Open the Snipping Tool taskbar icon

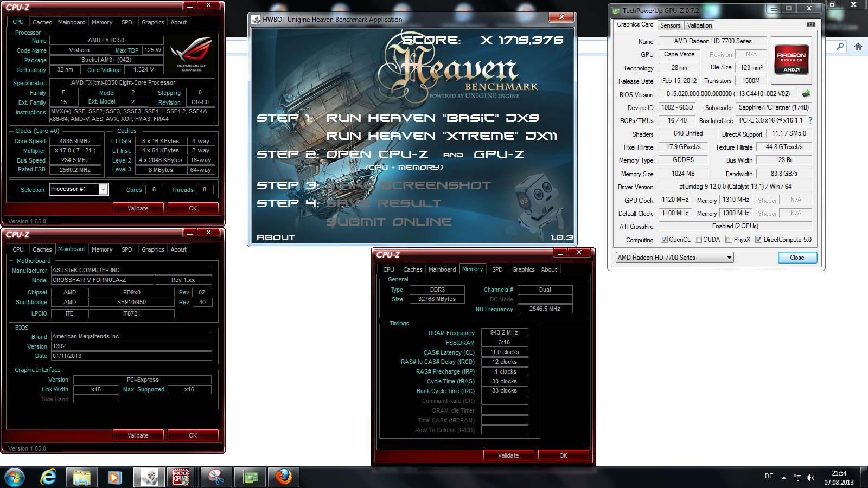216,477
